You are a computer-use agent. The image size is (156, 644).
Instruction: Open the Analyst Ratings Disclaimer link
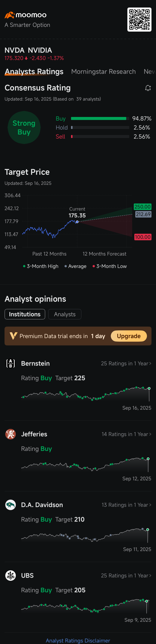78,640
